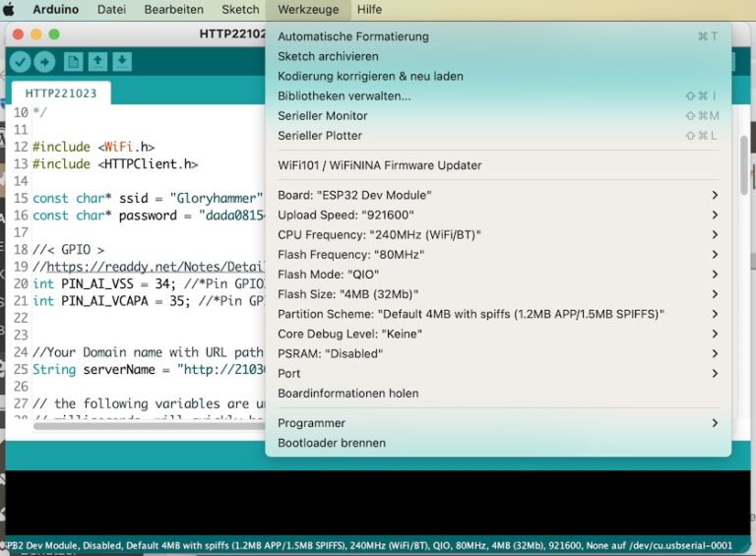Click Boardinformationen holen

[x=347, y=394]
